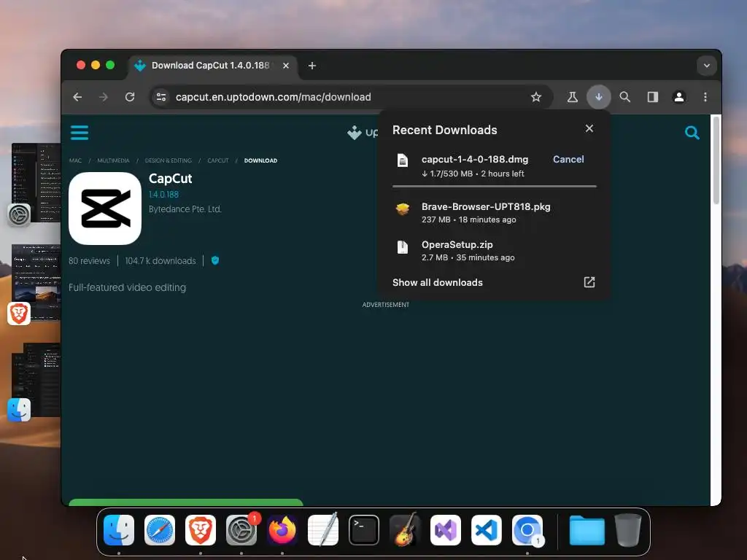747x560 pixels.
Task: Launch GarageBand from the Dock
Action: click(405, 530)
